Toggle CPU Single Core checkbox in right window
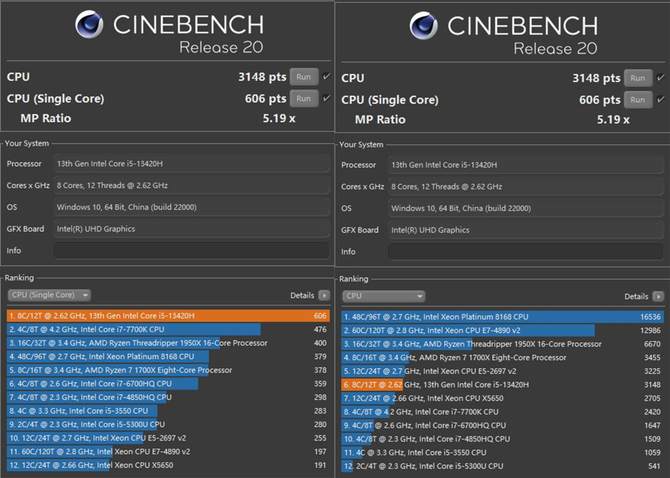 pyautogui.click(x=661, y=100)
